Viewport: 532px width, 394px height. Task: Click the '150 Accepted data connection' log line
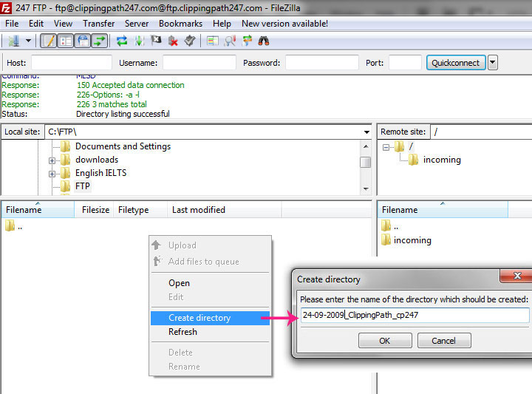tap(131, 85)
